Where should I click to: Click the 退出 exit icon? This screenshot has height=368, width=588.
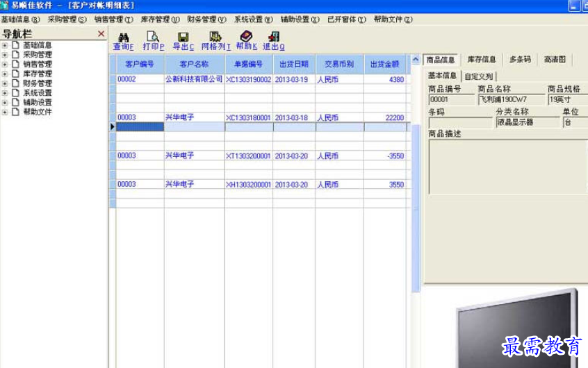point(274,36)
